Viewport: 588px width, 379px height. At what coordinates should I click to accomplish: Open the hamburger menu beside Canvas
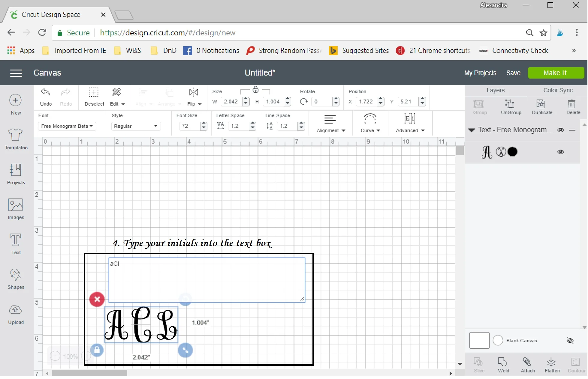(x=16, y=73)
